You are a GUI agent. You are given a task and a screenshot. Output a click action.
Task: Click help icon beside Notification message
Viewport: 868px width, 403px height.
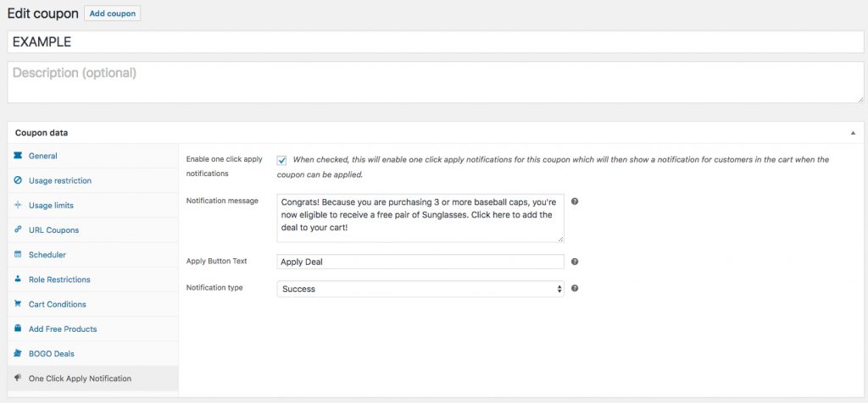[575, 201]
